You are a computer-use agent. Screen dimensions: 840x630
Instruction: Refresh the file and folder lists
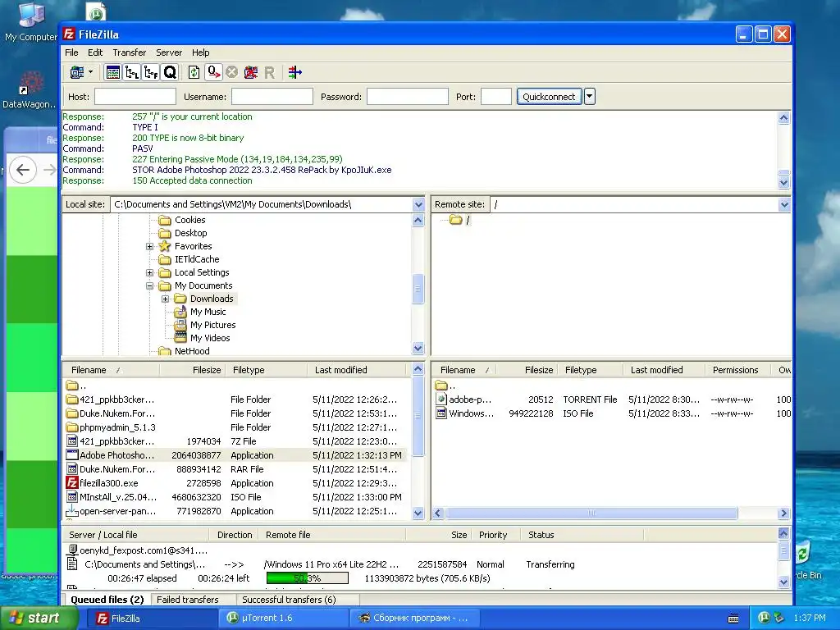click(x=194, y=72)
